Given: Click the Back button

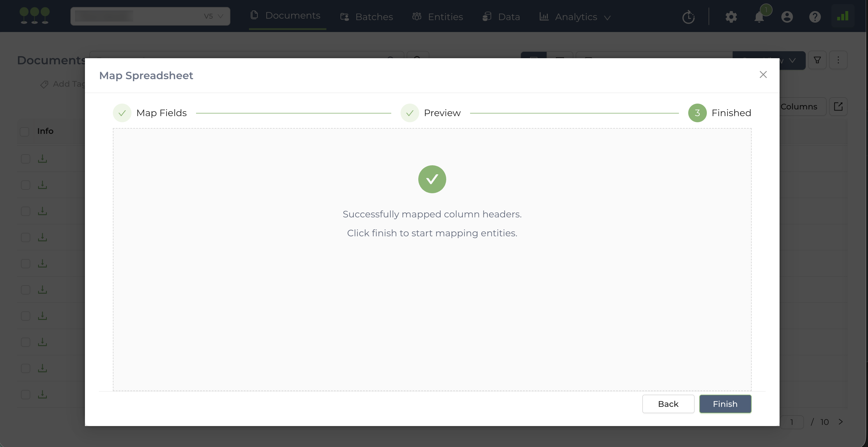Looking at the screenshot, I should (x=668, y=404).
